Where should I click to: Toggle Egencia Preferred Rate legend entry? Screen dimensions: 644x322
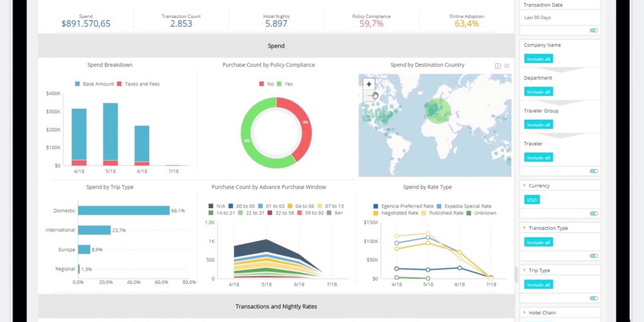[x=403, y=206]
